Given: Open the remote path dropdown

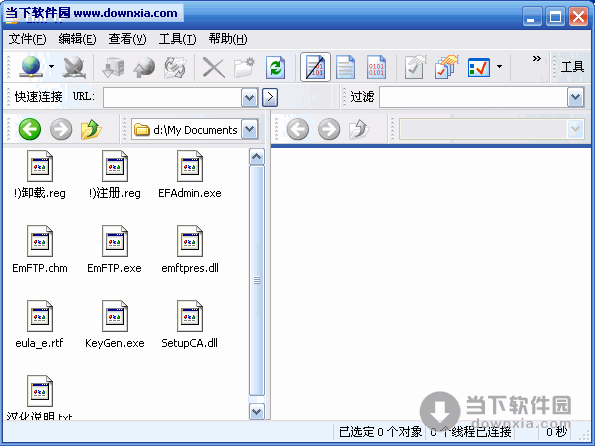Looking at the screenshot, I should 576,129.
